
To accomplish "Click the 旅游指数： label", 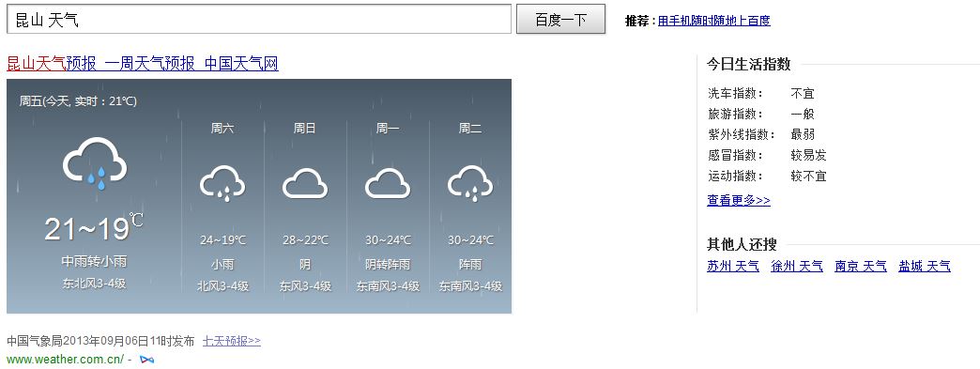I will point(736,114).
